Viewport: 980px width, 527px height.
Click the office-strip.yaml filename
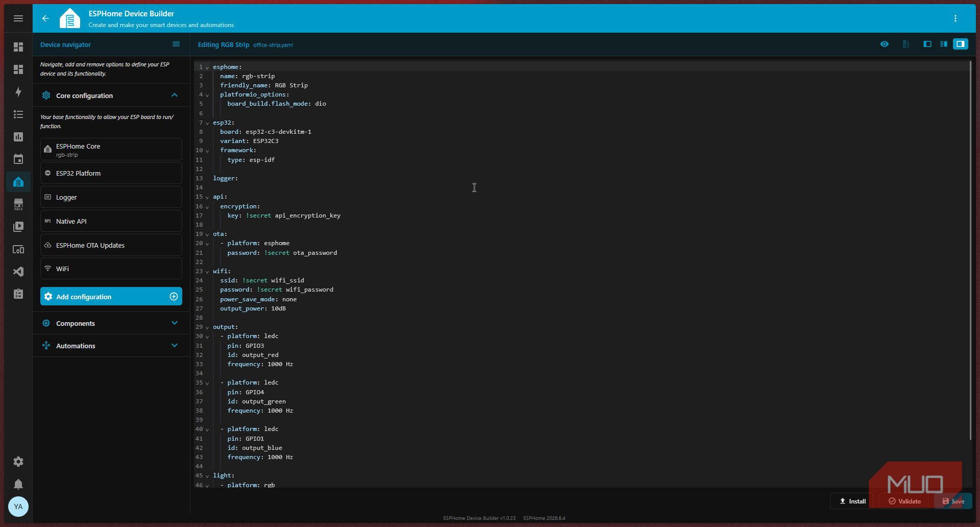[273, 45]
